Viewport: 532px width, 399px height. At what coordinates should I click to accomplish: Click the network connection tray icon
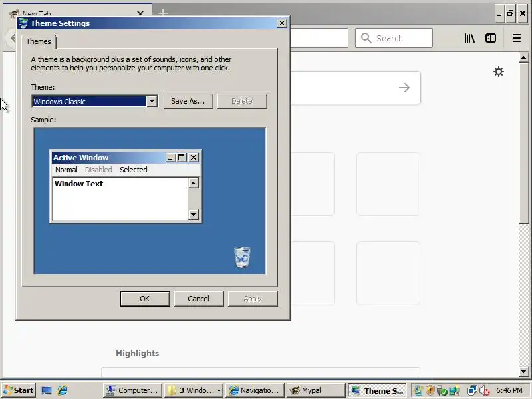(x=472, y=390)
